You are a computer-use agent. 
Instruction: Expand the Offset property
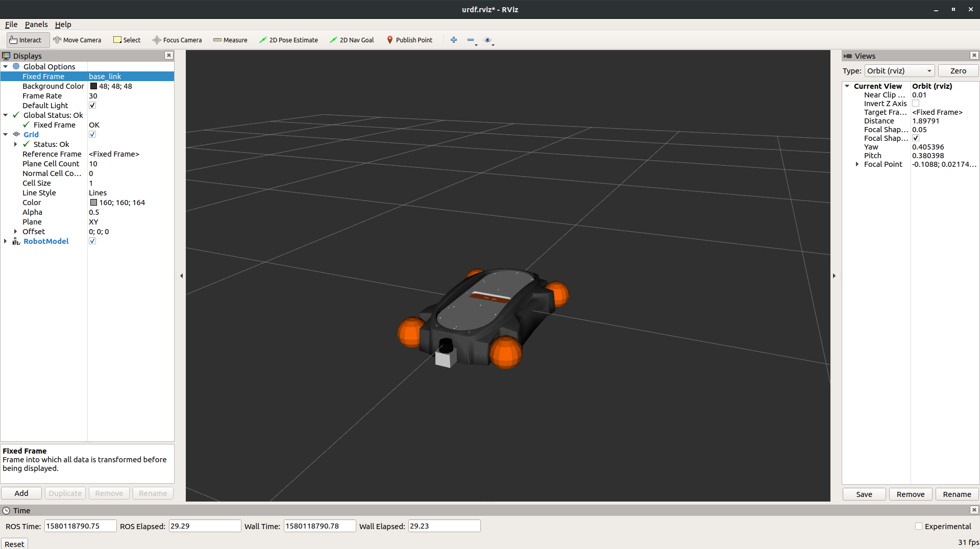[16, 231]
